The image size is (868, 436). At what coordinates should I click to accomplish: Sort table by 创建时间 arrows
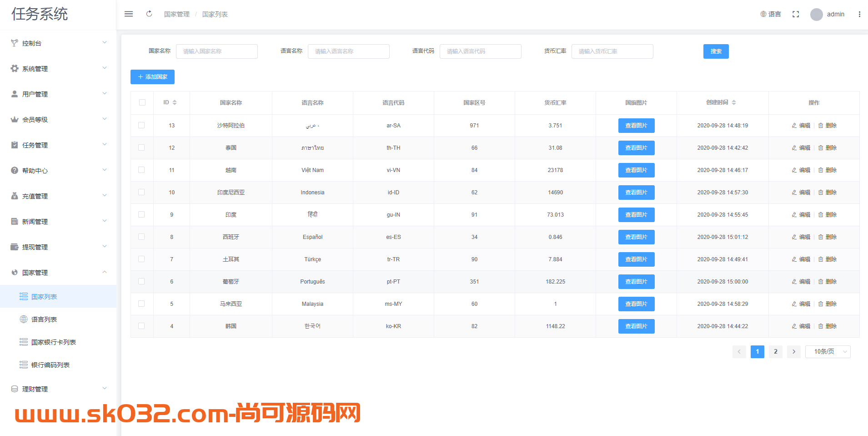pos(734,102)
